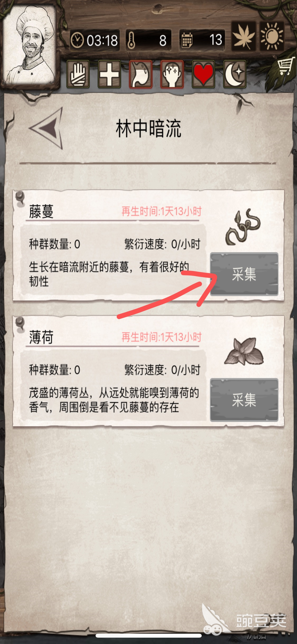The image size is (297, 644).
Task: Collect vines with the 采集 button
Action: [x=244, y=274]
